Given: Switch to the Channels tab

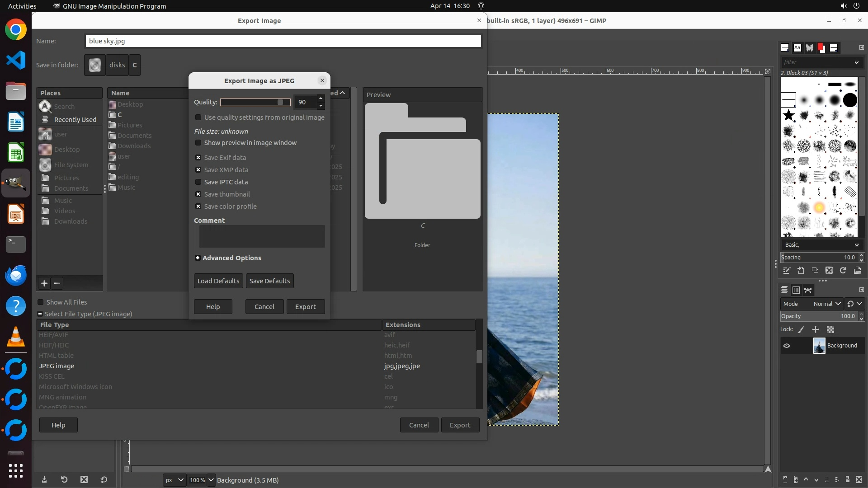Looking at the screenshot, I should (x=796, y=290).
